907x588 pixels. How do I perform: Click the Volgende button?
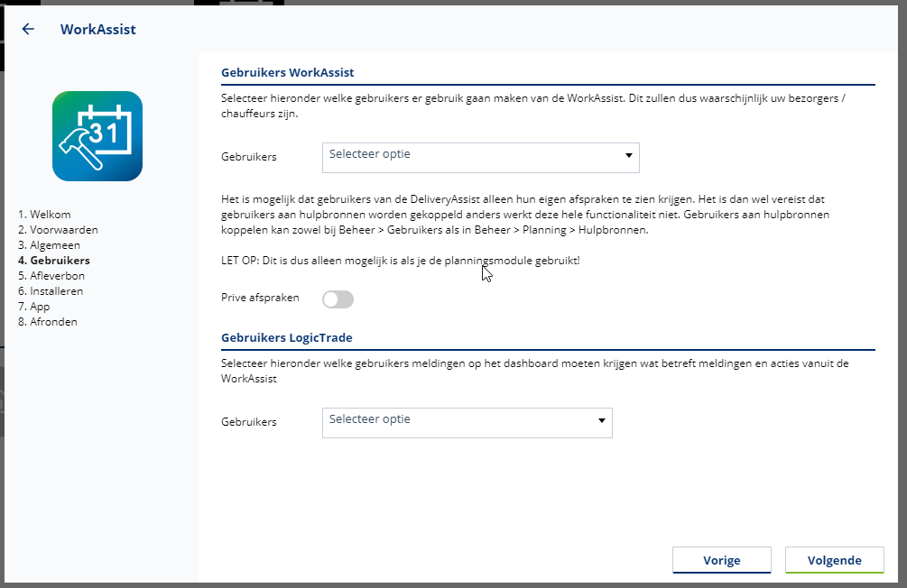(835, 560)
